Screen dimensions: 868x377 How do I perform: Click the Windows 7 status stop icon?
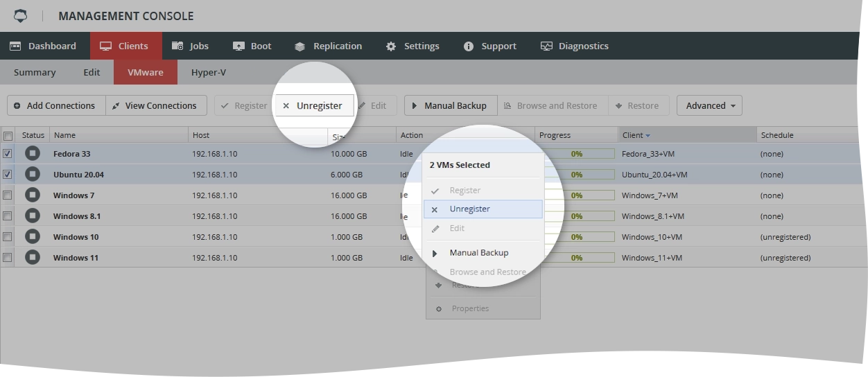coord(33,195)
